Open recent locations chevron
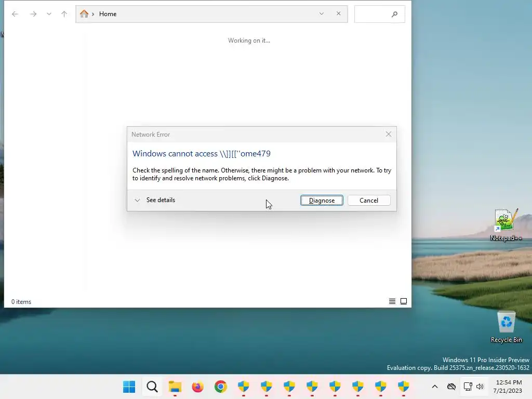The image size is (532, 399). [49, 14]
